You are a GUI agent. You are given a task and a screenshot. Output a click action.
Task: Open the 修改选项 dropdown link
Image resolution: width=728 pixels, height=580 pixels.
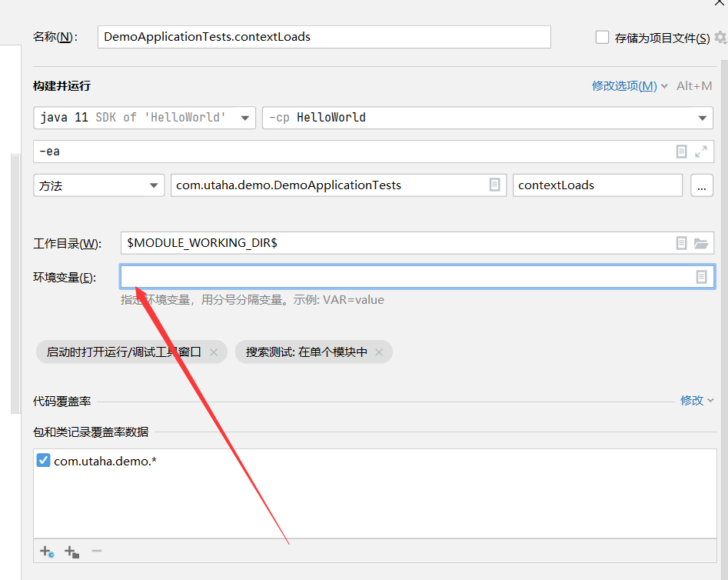click(630, 86)
